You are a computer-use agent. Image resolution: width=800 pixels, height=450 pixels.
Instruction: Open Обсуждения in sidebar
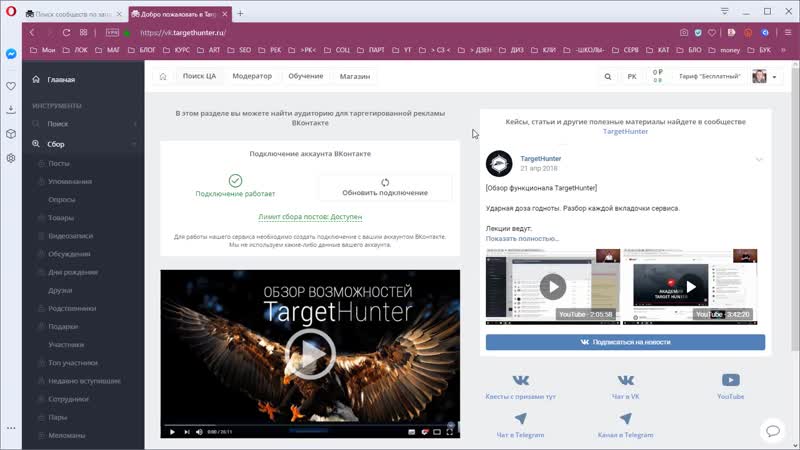point(69,254)
